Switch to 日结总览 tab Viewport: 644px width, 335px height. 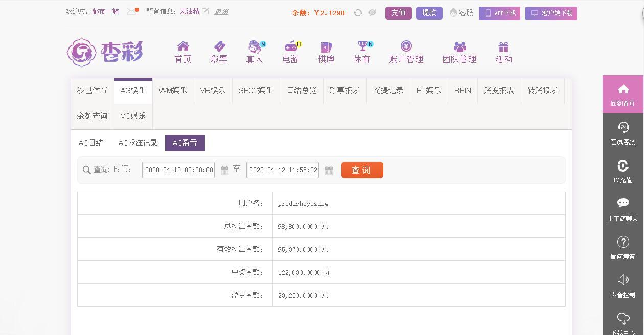302,91
